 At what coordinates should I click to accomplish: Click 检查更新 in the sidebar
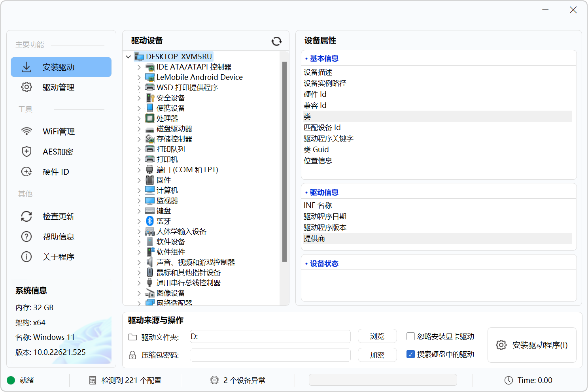(x=61, y=217)
